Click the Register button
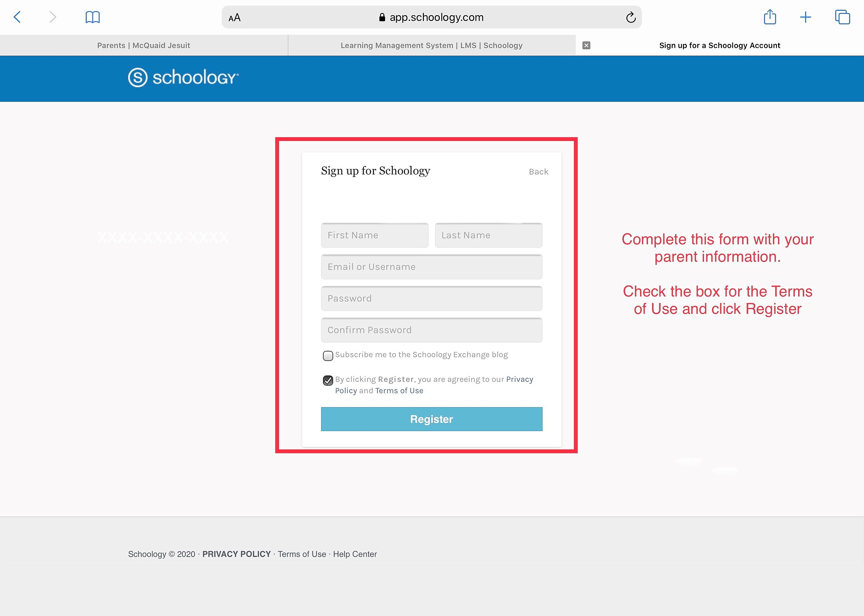The width and height of the screenshot is (864, 616). pyautogui.click(x=431, y=419)
